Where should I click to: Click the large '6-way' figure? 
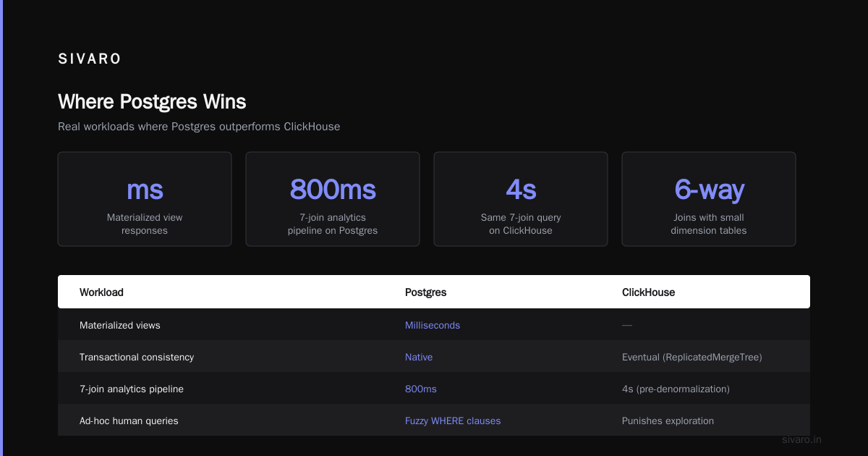tap(709, 189)
